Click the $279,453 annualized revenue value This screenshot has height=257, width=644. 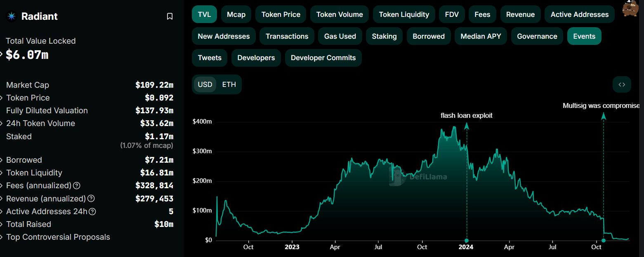(154, 199)
